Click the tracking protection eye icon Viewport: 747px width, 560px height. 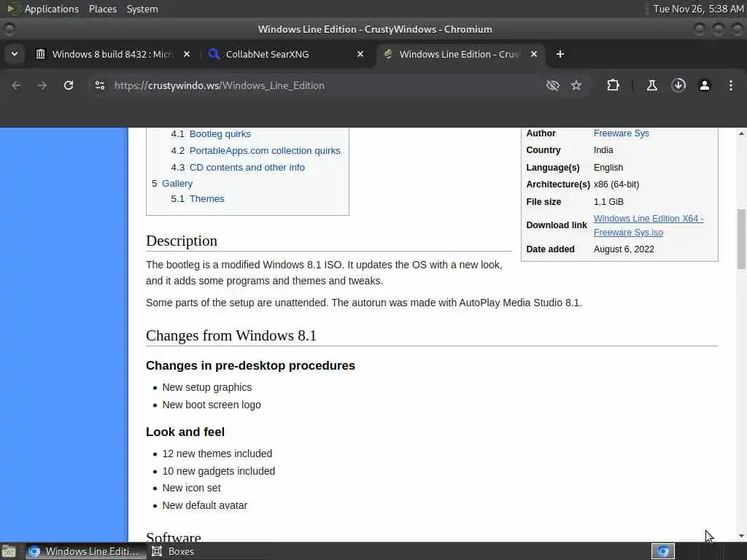coord(553,85)
